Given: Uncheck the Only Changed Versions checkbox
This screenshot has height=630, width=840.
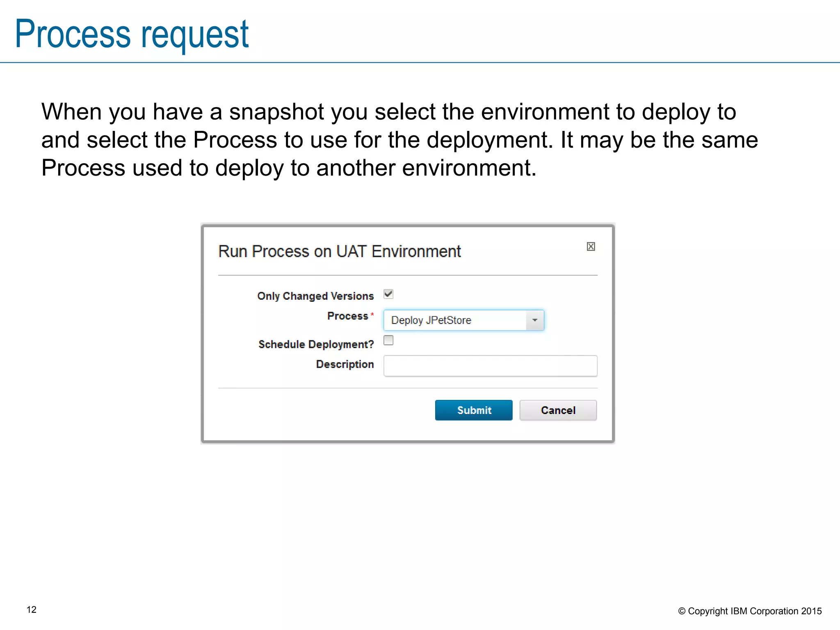Looking at the screenshot, I should coord(388,294).
